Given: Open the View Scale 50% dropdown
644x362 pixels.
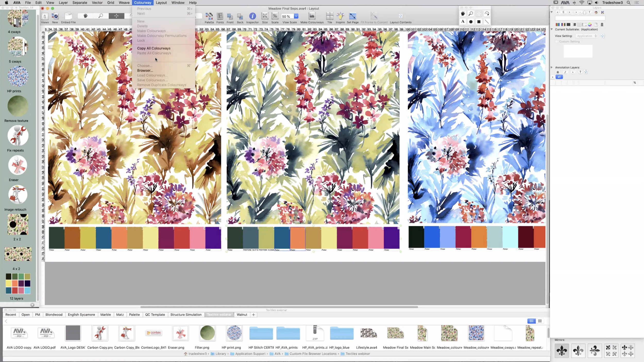Looking at the screenshot, I should pos(296,16).
